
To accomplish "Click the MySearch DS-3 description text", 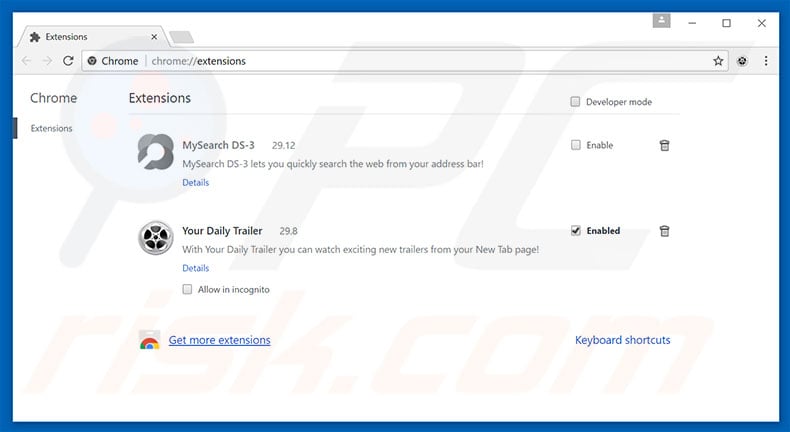I will (333, 164).
